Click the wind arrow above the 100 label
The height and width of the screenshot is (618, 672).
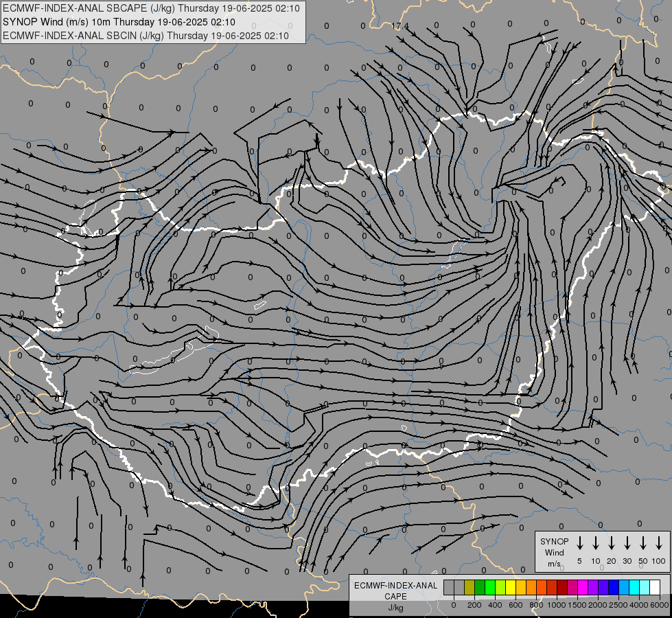(659, 542)
